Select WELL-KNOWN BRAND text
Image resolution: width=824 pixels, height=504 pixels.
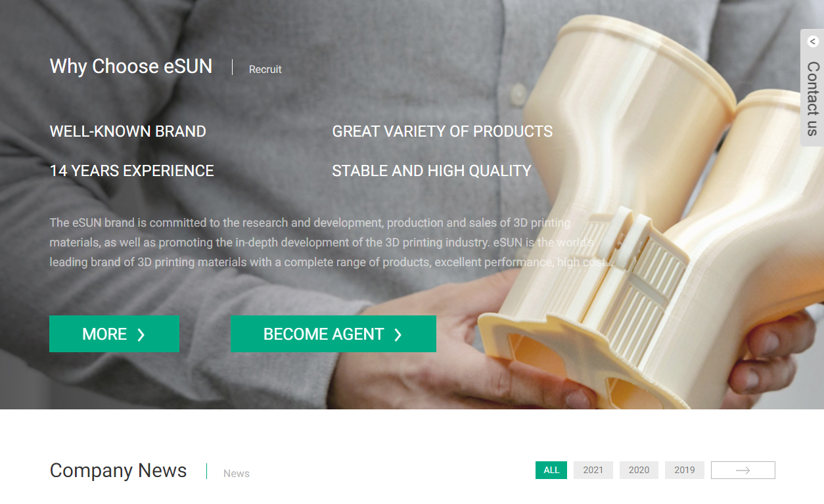[x=128, y=131]
